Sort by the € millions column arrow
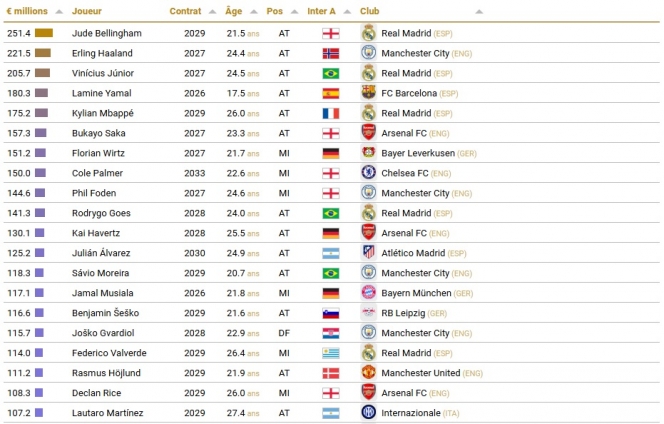This screenshot has height=424, width=664. pos(61,12)
